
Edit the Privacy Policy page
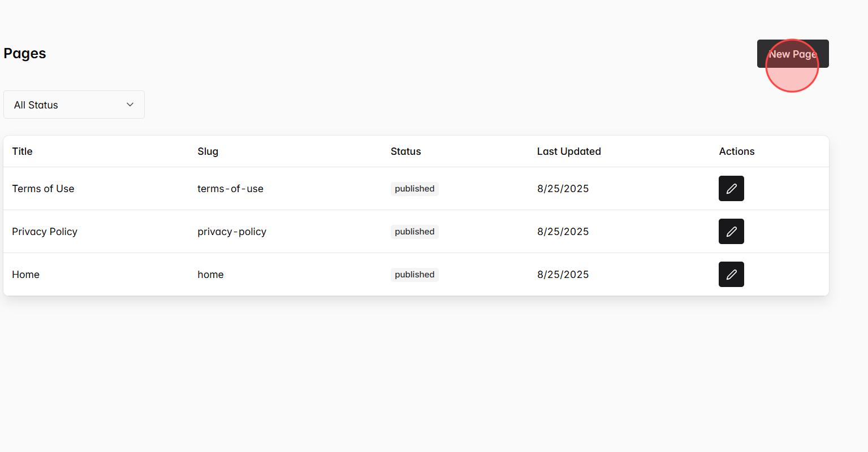(731, 231)
